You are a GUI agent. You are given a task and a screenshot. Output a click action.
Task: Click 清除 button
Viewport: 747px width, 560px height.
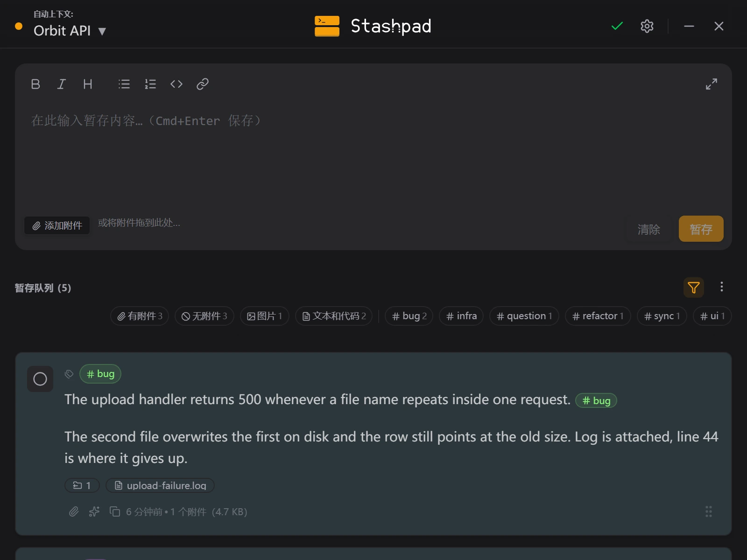(x=649, y=229)
